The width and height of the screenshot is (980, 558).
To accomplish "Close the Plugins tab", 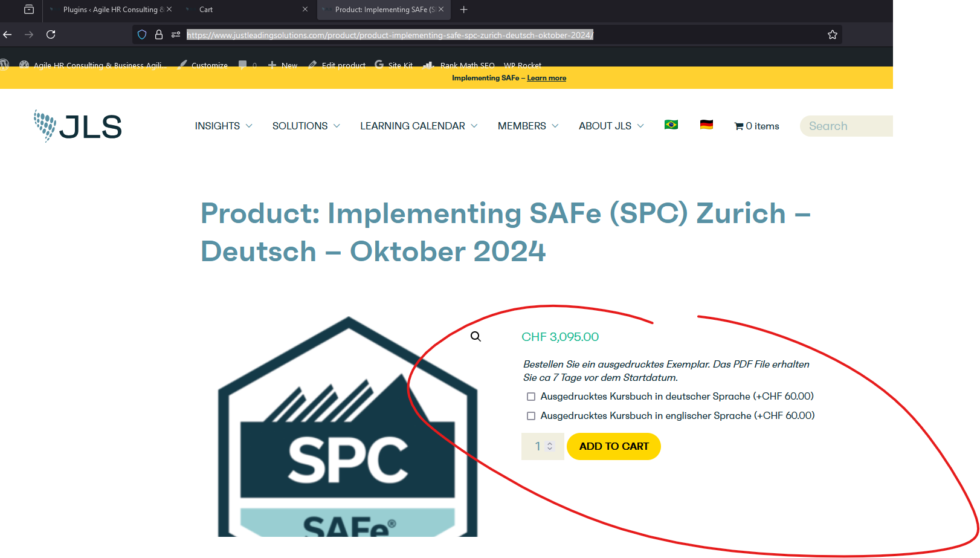I will tap(169, 9).
